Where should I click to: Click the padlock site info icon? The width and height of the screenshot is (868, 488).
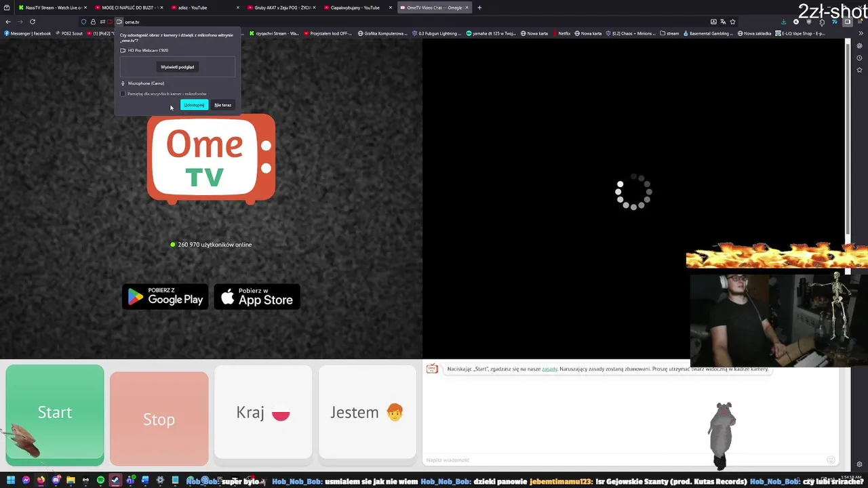[x=93, y=22]
